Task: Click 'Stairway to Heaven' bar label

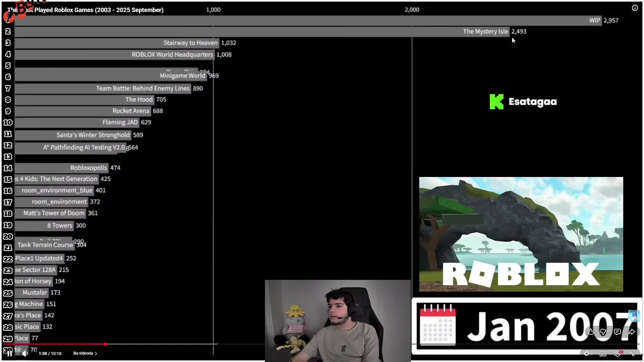Action: (191, 43)
